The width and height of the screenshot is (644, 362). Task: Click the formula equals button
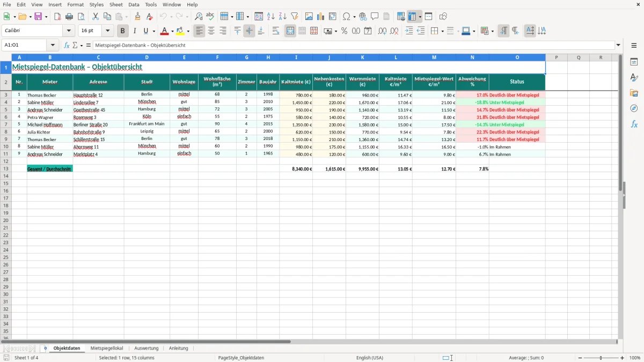coord(89,45)
